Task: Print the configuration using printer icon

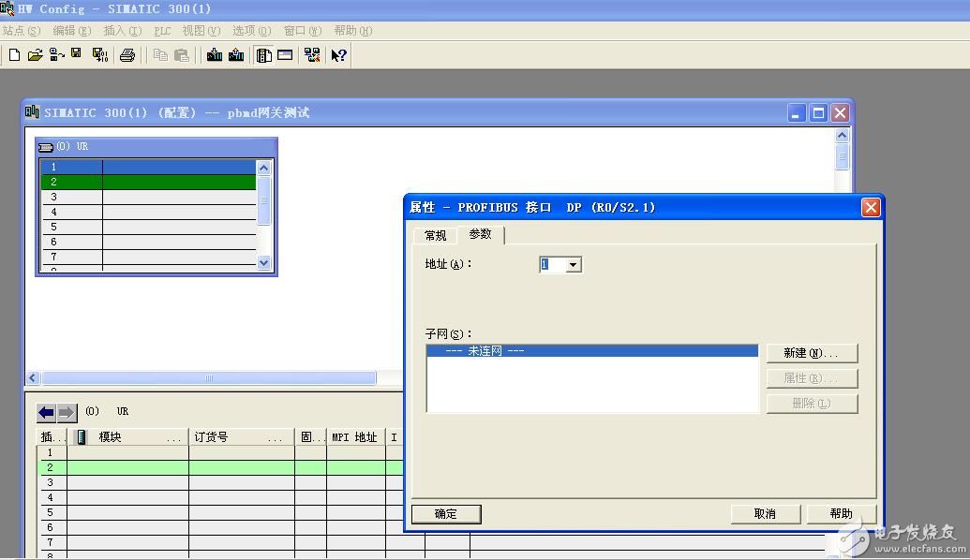Action: pyautogui.click(x=127, y=55)
